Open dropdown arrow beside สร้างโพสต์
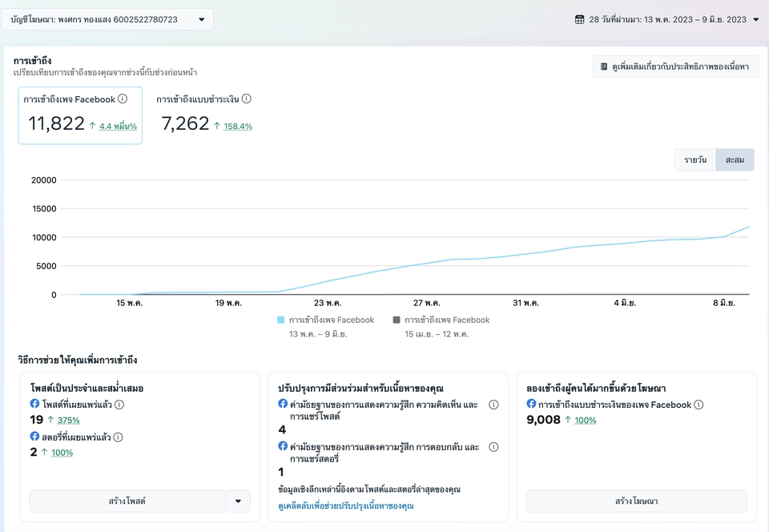The width and height of the screenshot is (769, 532). point(238,501)
